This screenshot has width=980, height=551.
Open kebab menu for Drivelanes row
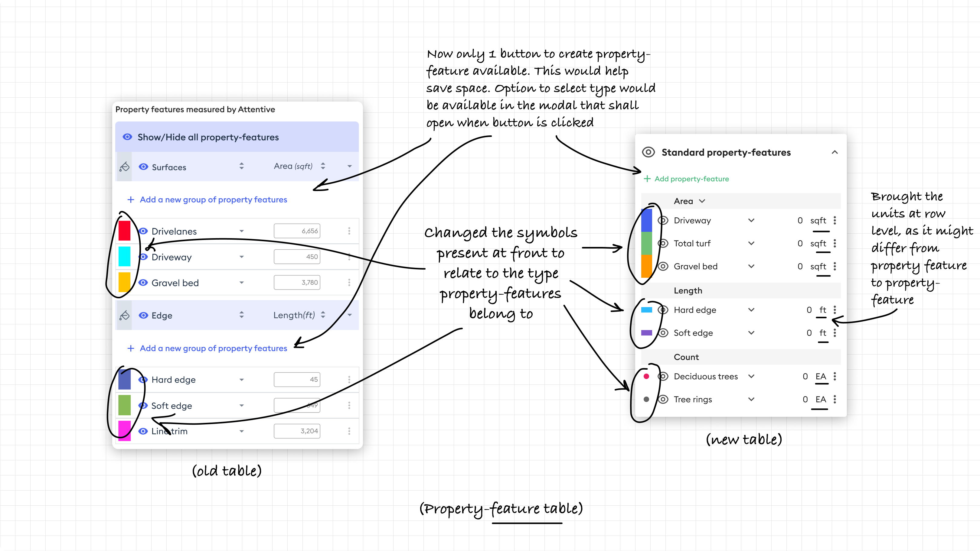tap(349, 231)
